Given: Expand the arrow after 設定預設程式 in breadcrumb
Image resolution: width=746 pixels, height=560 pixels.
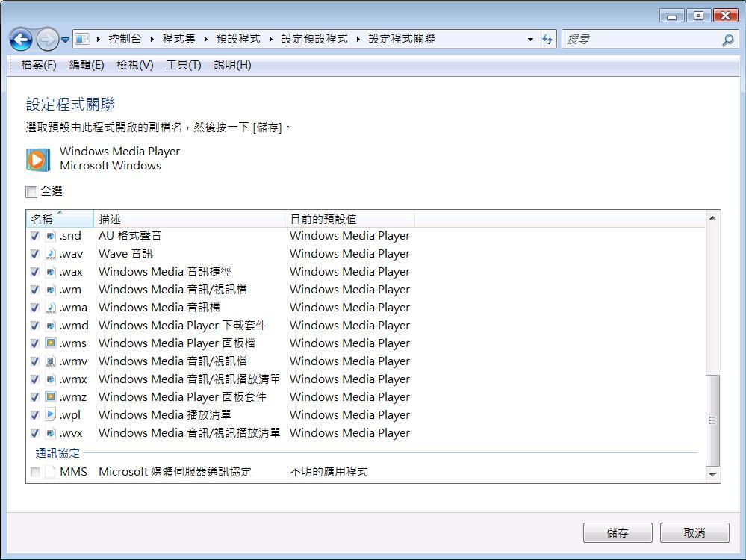Looking at the screenshot, I should pos(358,40).
